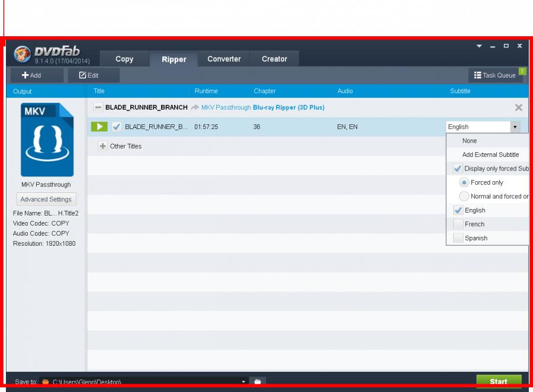Click MKV Passthrough label under the icon
The width and height of the screenshot is (533, 392).
pyautogui.click(x=46, y=185)
